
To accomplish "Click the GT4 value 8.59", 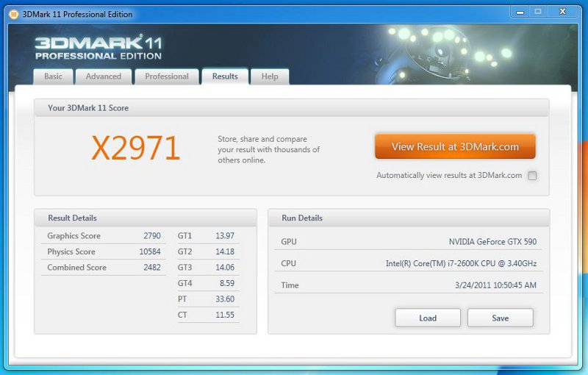I will click(x=227, y=283).
